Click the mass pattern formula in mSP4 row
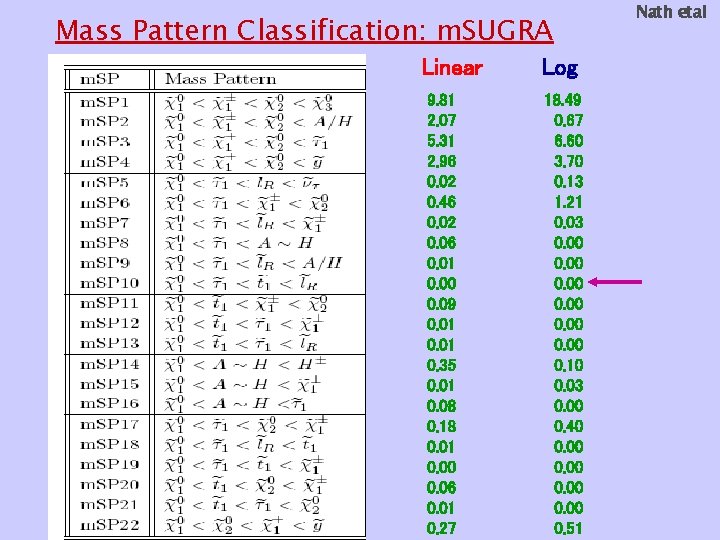 (x=244, y=163)
